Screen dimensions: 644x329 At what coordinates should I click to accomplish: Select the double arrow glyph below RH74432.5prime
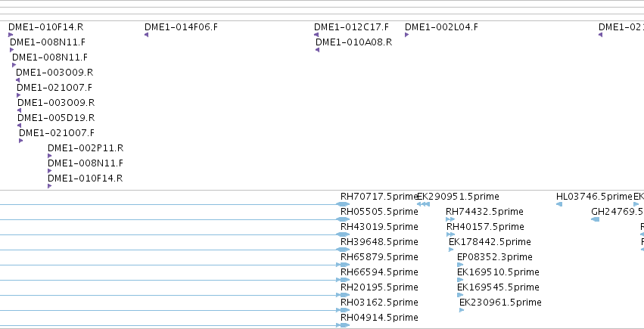click(x=450, y=219)
